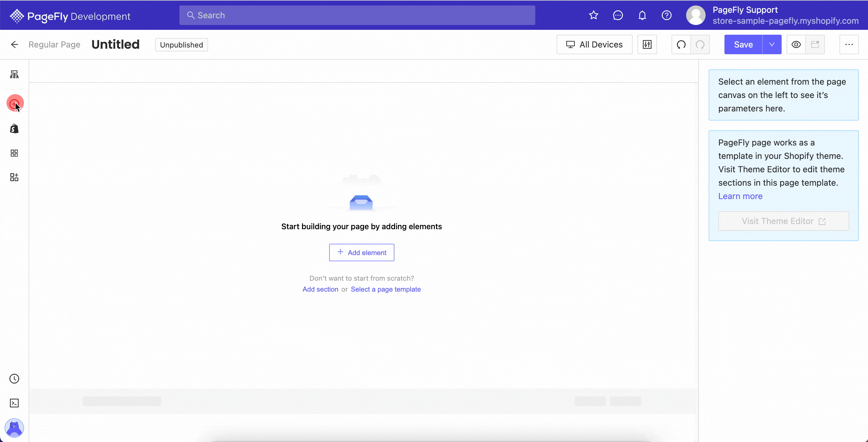Click the bear avatar at sidebar bottom
The width and height of the screenshot is (868, 442).
[x=14, y=428]
